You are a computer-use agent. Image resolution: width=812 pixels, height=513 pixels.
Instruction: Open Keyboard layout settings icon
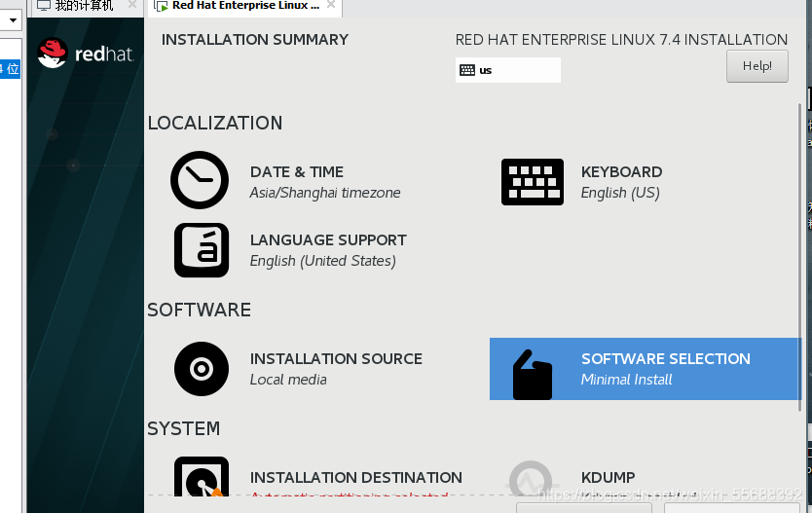click(533, 182)
